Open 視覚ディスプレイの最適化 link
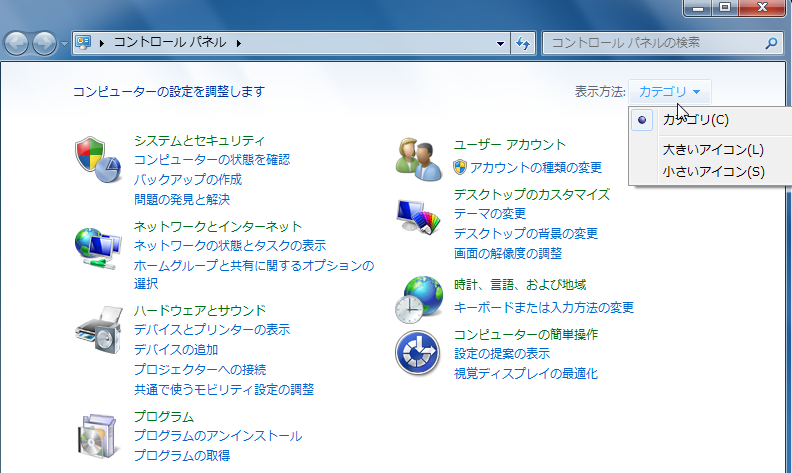Screen dimensions: 792x473 525,374
